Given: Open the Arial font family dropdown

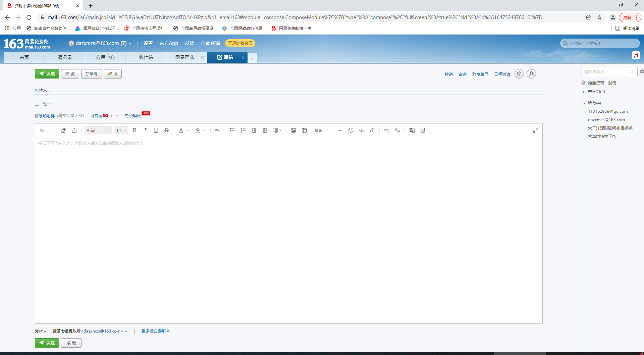Looking at the screenshot, I should tap(98, 131).
